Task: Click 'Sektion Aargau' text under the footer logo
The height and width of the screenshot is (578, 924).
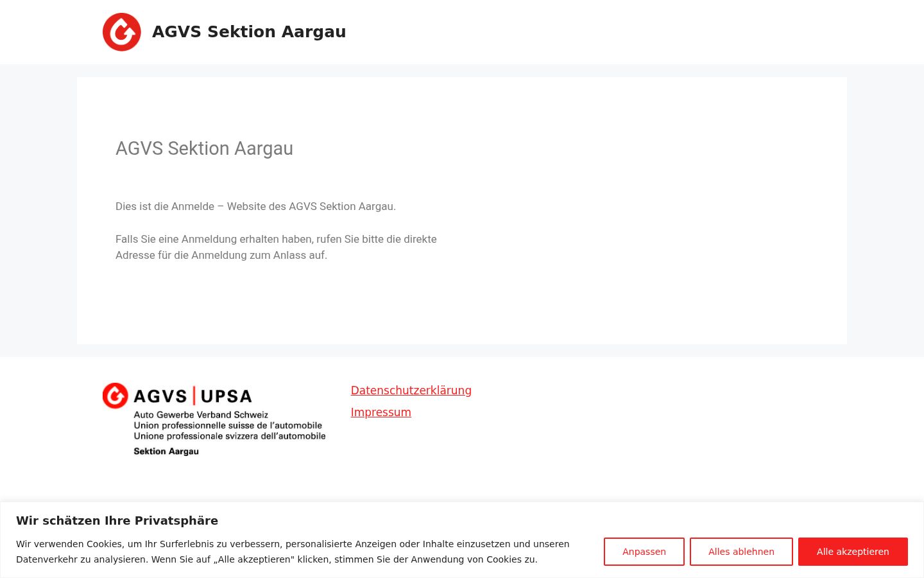Action: (166, 451)
